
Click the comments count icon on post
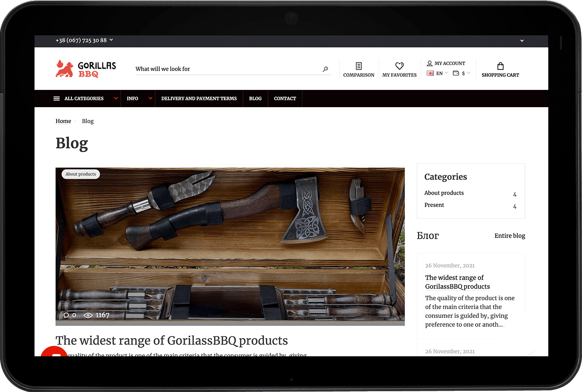(x=66, y=315)
